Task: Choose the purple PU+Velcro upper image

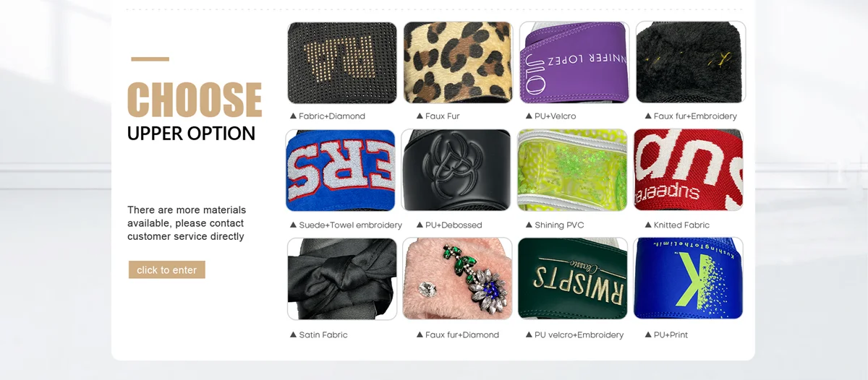Action: pos(574,63)
